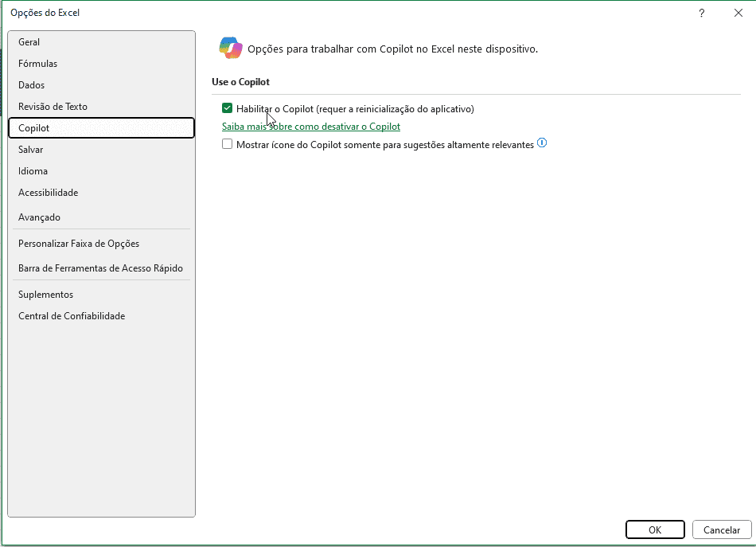Open Saiba mais sobre como desativar link
756x547 pixels.
(311, 127)
